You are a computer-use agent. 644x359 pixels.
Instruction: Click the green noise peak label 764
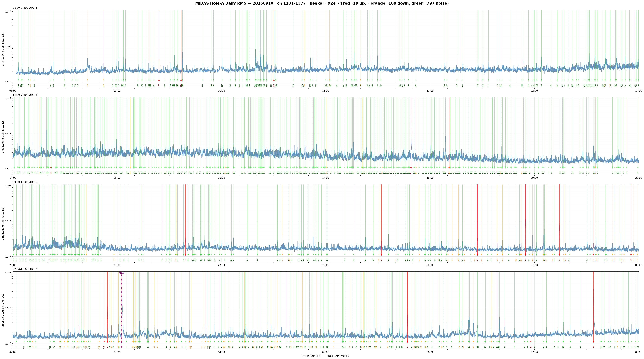tap(167, 347)
